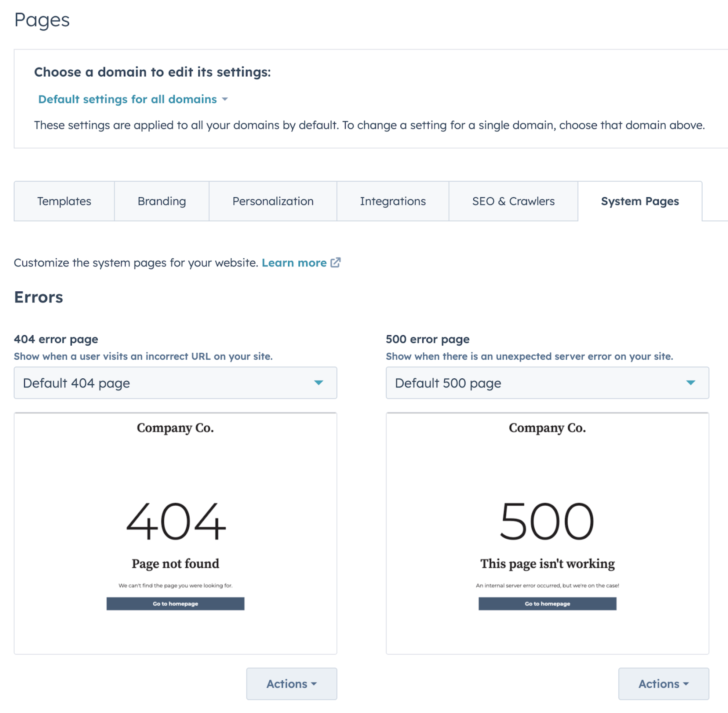
Task: Click Go to homepage in 500 preview
Action: click(x=547, y=604)
